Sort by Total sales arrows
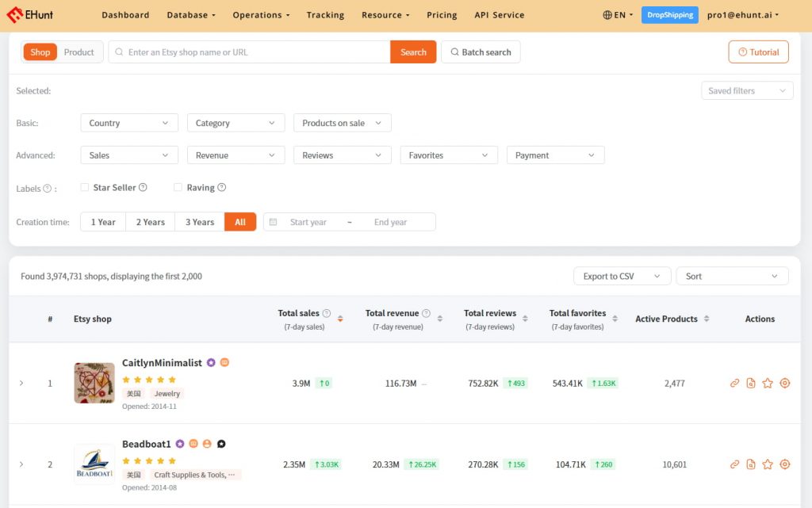The width and height of the screenshot is (812, 508). point(340,319)
